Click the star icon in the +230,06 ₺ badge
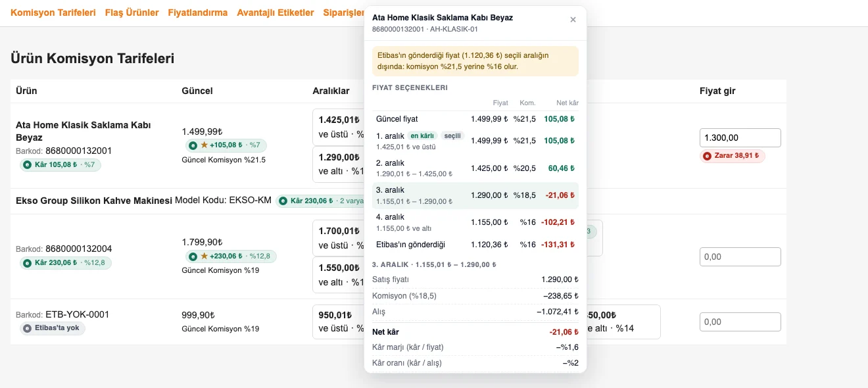The image size is (868, 388). pos(205,256)
